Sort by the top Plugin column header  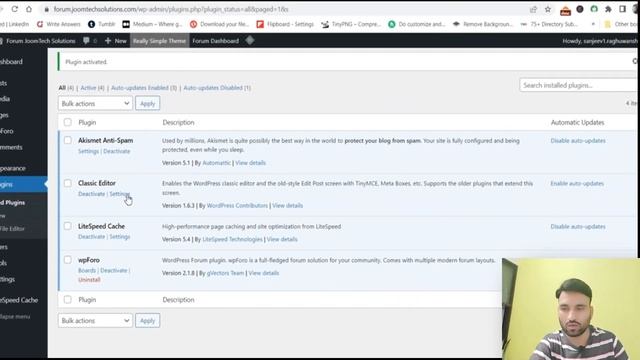coord(87,122)
